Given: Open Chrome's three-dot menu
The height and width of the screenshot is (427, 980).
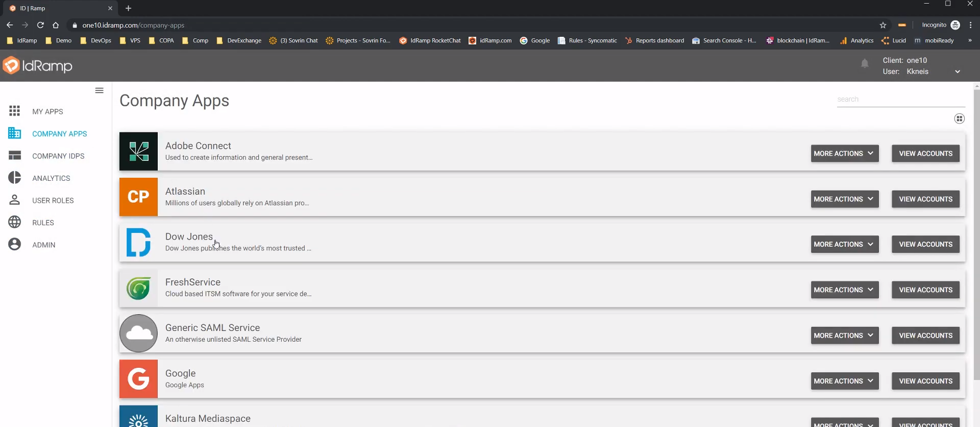Looking at the screenshot, I should (x=970, y=25).
